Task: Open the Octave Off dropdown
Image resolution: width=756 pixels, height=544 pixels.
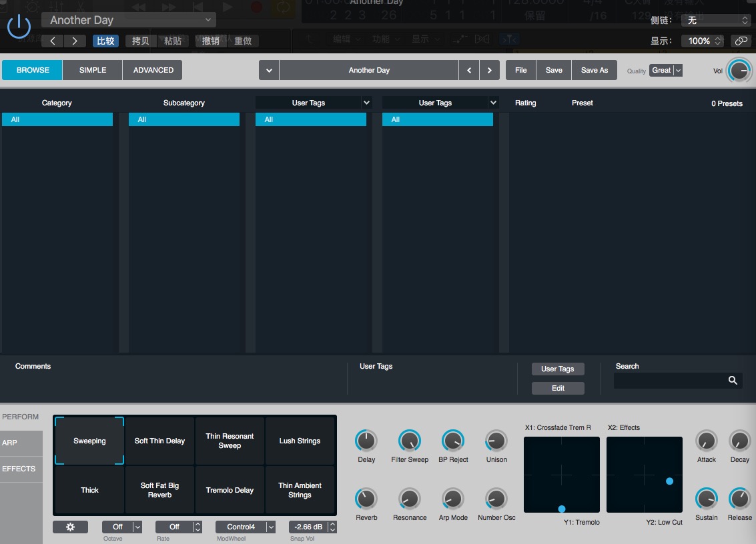Action: click(122, 527)
